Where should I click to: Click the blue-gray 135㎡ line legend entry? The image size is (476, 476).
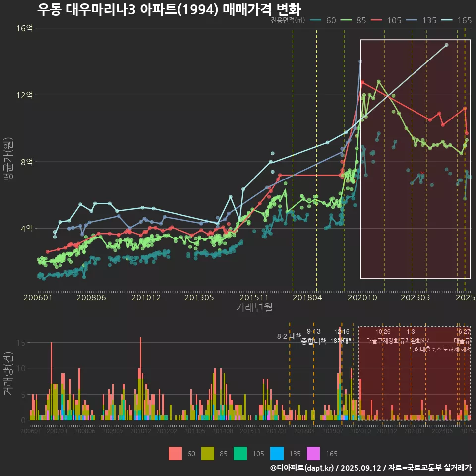pyautogui.click(x=421, y=20)
